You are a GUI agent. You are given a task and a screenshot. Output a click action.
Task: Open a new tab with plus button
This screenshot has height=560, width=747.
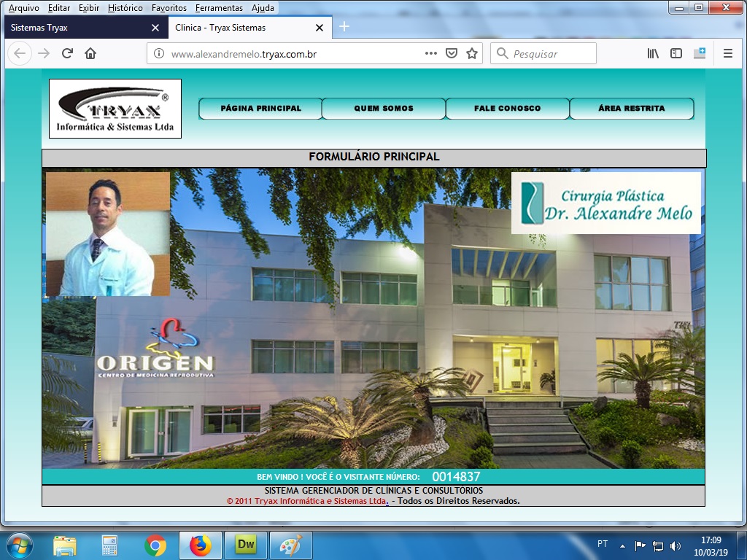344,27
